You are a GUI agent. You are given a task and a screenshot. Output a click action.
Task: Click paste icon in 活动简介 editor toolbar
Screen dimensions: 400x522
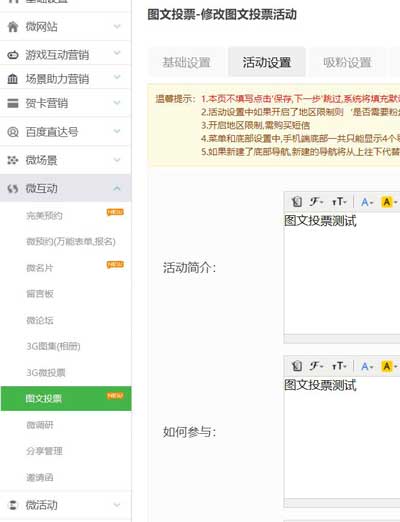click(x=297, y=202)
